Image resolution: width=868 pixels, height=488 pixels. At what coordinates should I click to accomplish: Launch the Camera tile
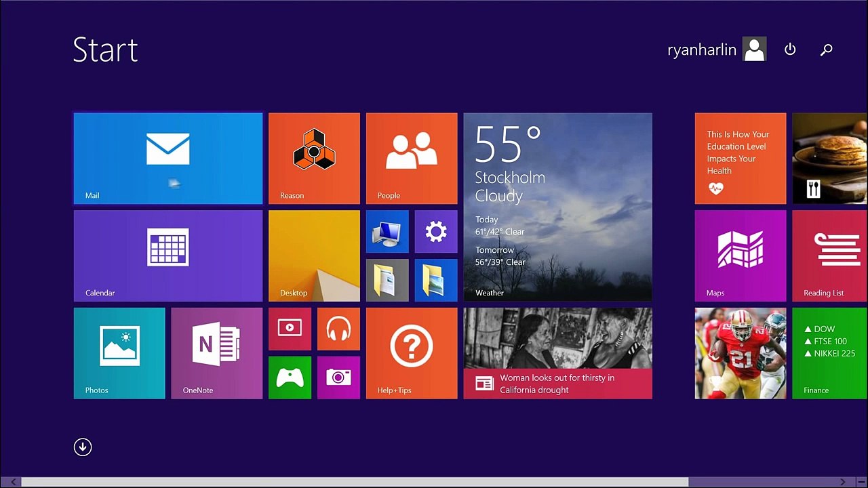[338, 378]
